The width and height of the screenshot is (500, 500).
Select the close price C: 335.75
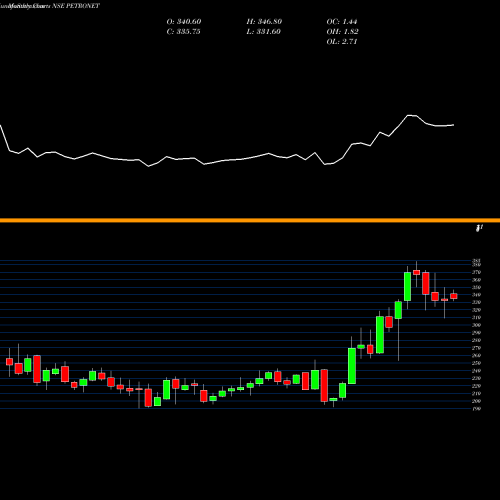(183, 32)
